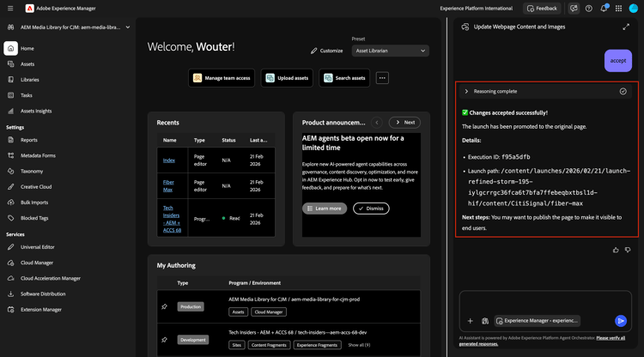Expand the AI Assistant panel to fullscreen
Image resolution: width=644 pixels, height=357 pixels.
point(626,27)
